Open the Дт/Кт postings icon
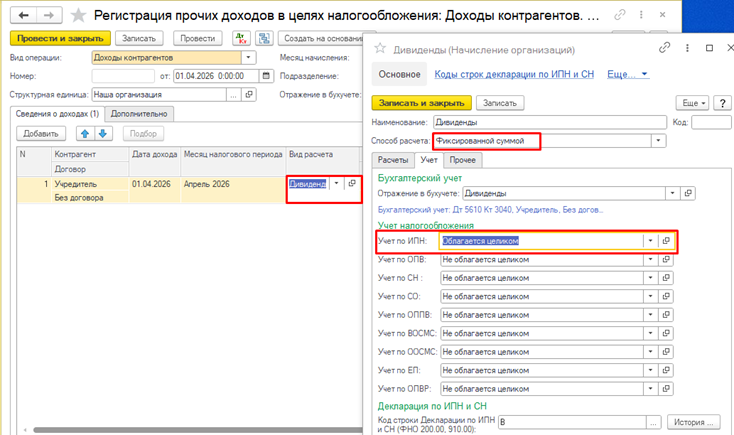 click(x=241, y=38)
